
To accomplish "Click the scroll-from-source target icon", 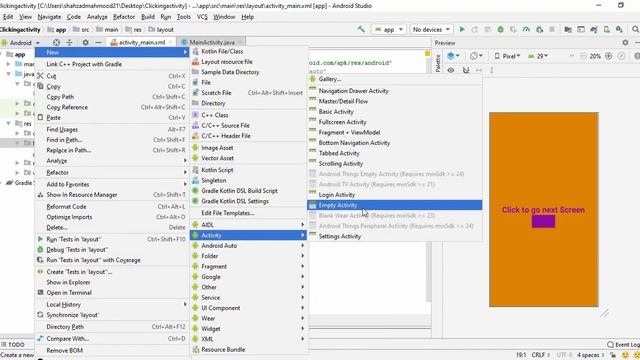I will point(56,42).
